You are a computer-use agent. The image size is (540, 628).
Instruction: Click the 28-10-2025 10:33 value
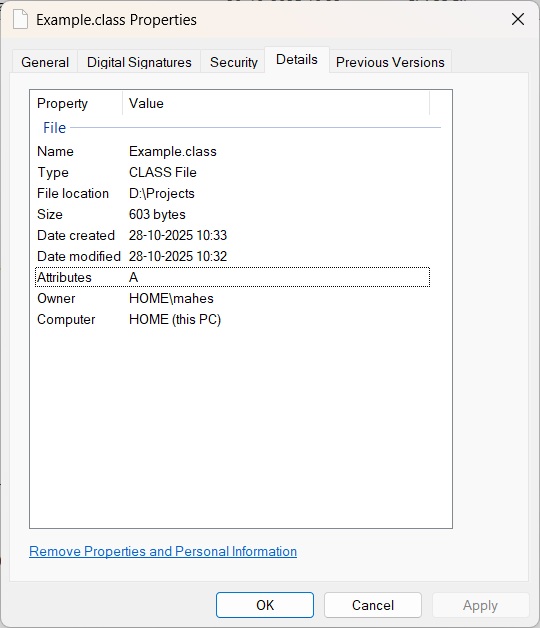(x=178, y=236)
